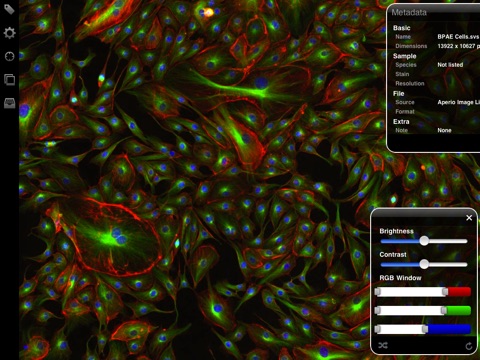The image size is (480, 360).
Task: Open settings via the gear icon
Action: click(9, 33)
